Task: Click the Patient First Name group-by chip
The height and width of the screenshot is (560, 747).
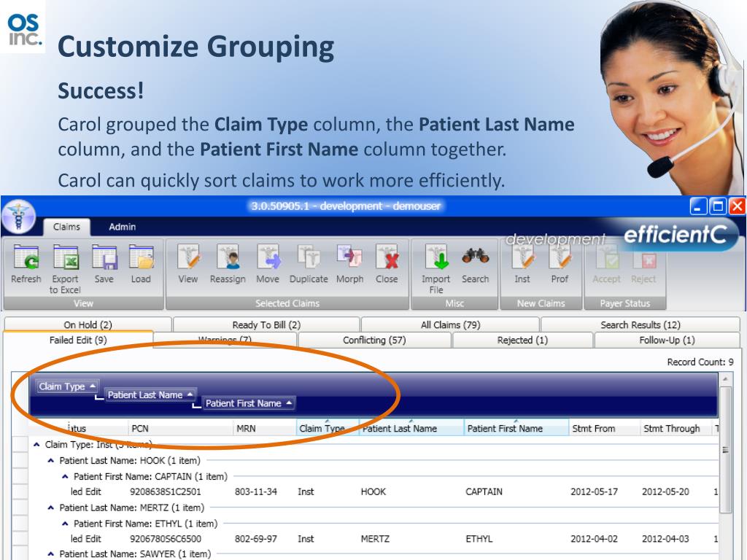Action: pos(249,403)
